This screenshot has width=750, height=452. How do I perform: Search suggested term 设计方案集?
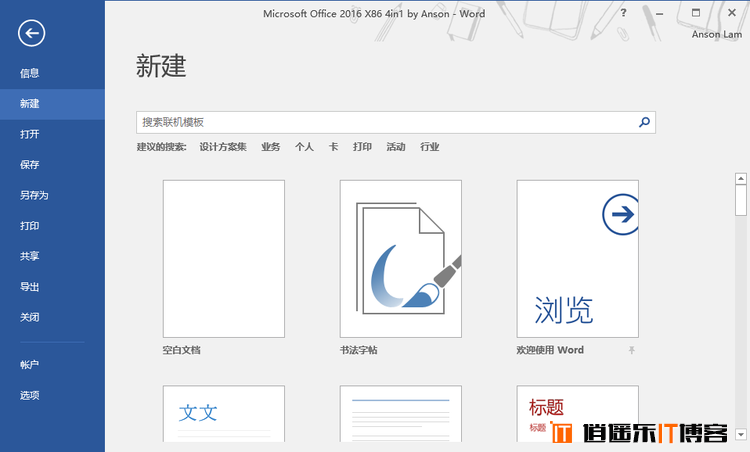point(223,147)
